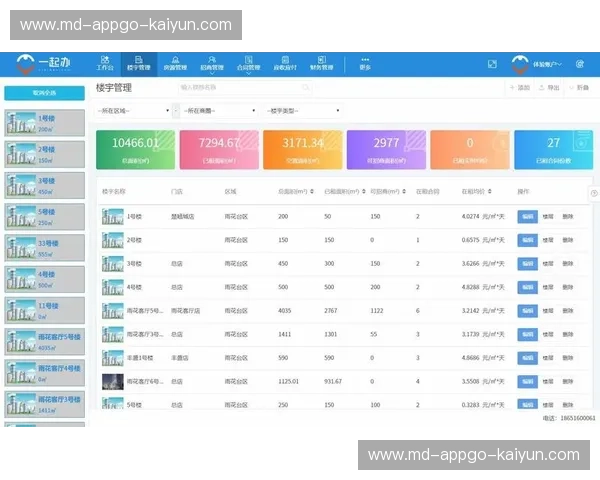This screenshot has height=480, width=600.
Task: Open the 楼宇类型 dropdown
Action: 303,111
